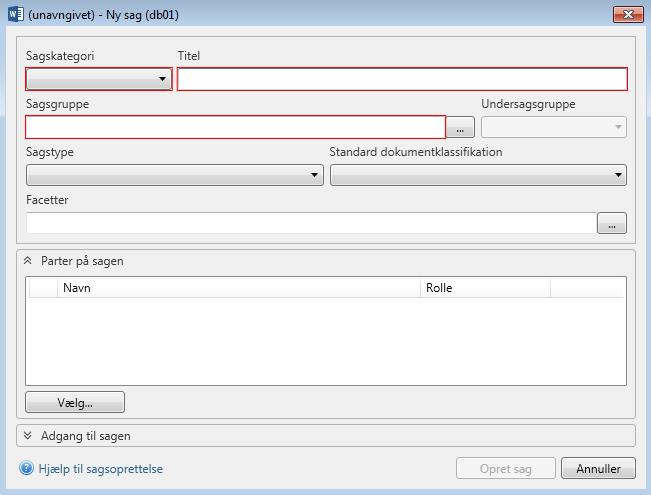Click the browse button next to Facetter
The width and height of the screenshot is (651, 495).
pos(611,223)
